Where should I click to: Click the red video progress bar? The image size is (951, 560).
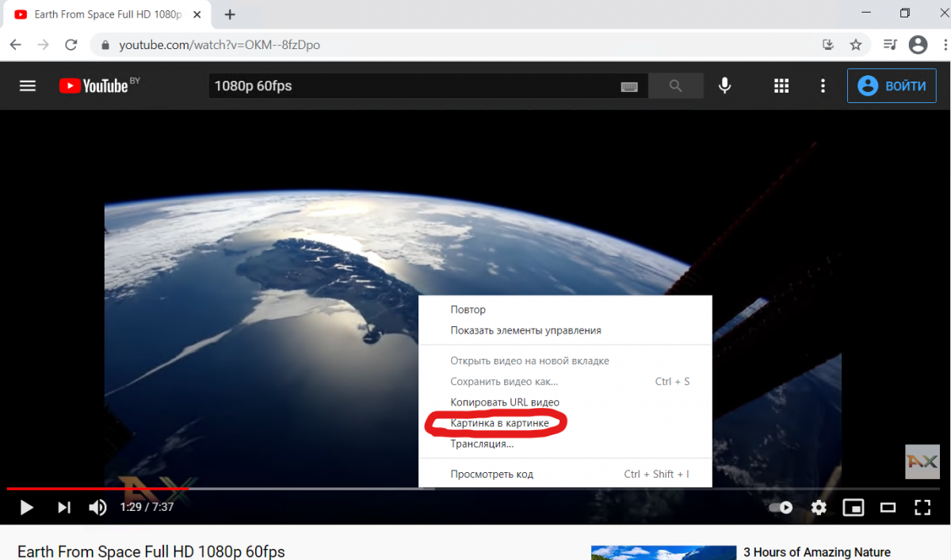[x=95, y=489]
